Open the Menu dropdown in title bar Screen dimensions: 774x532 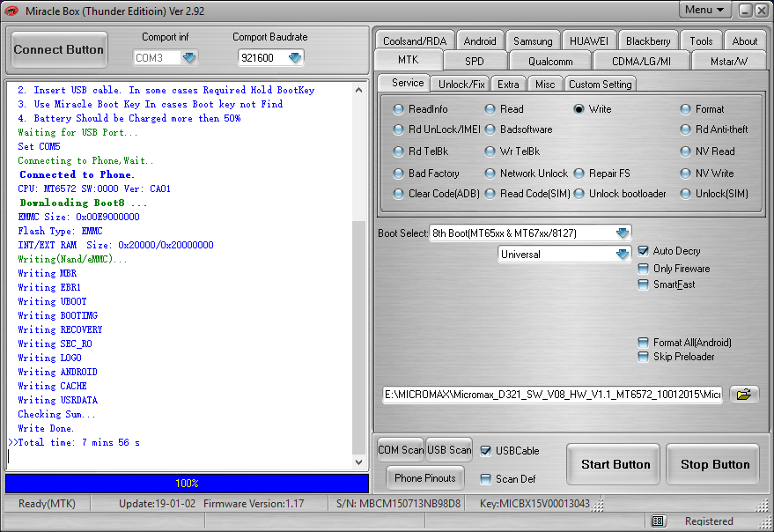point(704,10)
